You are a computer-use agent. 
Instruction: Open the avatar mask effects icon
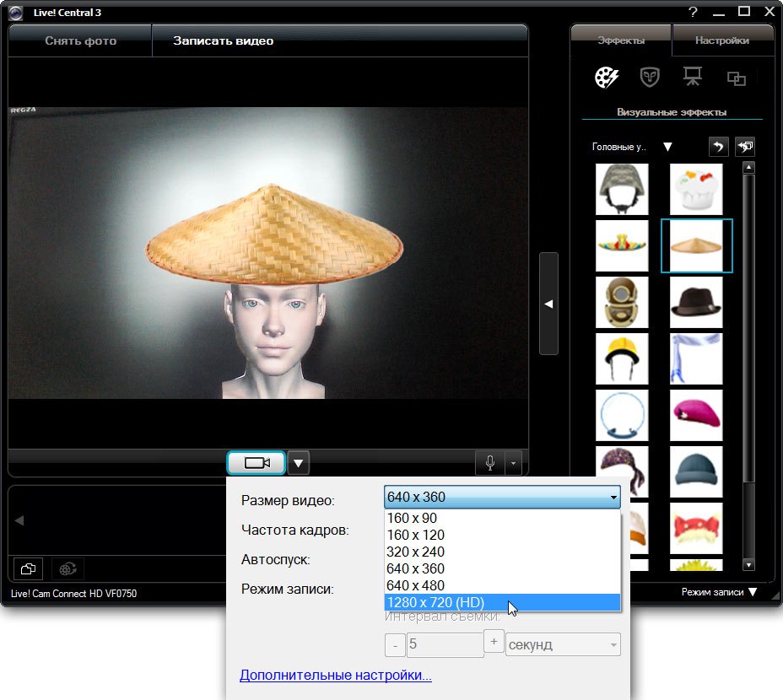[649, 78]
